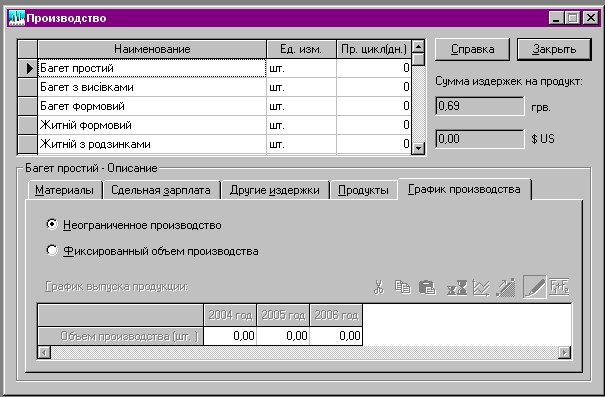Click the diagonal trend fill icon
The height and width of the screenshot is (397, 605).
(x=505, y=287)
